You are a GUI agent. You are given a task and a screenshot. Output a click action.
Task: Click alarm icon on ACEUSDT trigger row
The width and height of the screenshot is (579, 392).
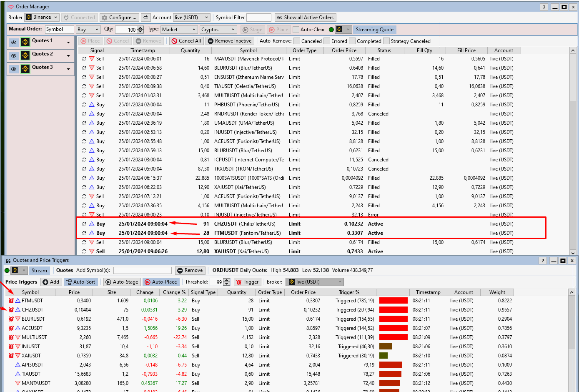(11, 328)
